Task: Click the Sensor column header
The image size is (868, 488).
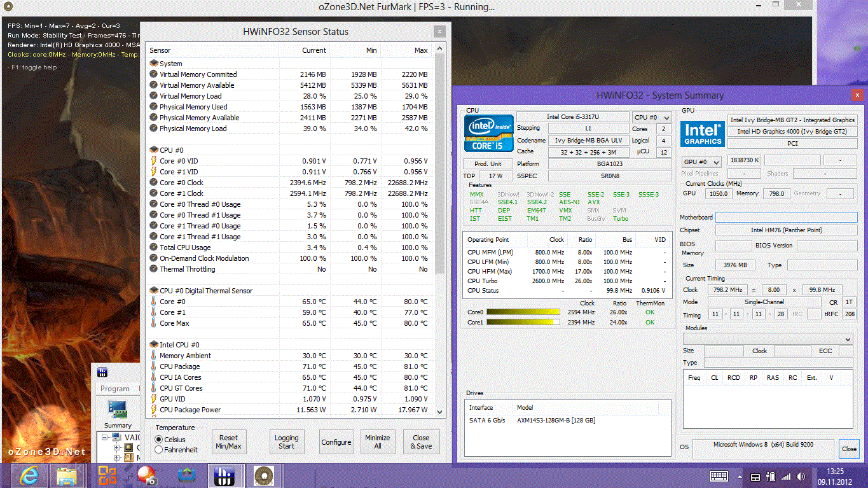Action: (213, 50)
